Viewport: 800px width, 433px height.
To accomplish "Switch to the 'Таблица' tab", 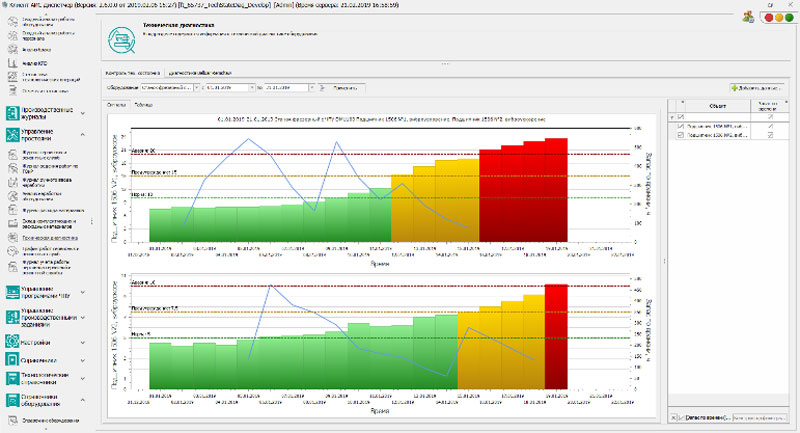I will pos(144,104).
